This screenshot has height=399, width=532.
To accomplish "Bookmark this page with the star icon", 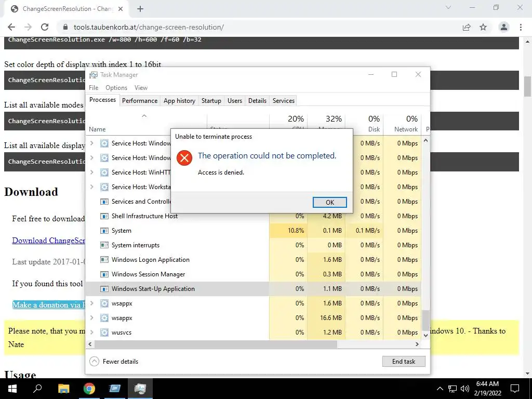I will (x=483, y=27).
